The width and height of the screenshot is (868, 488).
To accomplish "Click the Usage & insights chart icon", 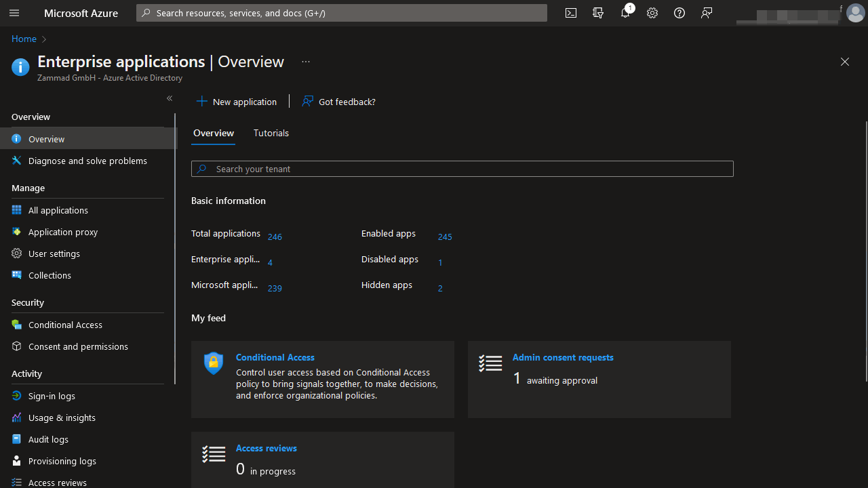I will point(17,418).
